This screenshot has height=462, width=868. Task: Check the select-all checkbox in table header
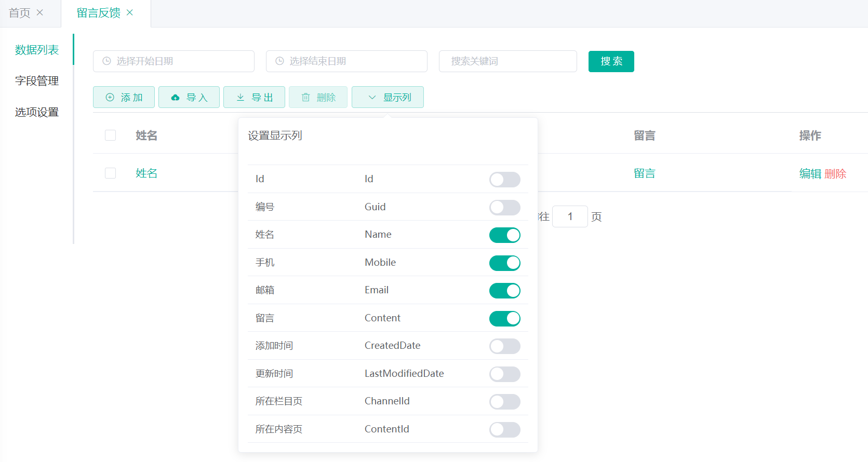(x=111, y=135)
